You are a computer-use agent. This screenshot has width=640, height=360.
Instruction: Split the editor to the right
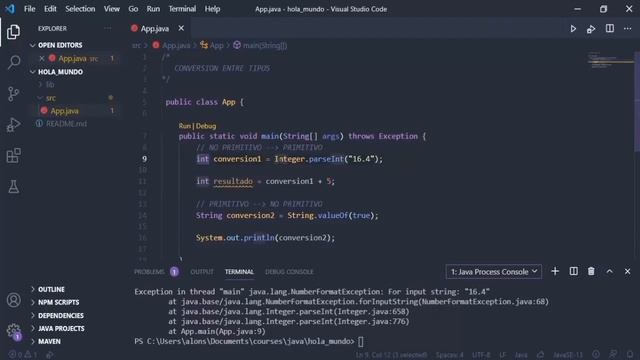coord(610,28)
